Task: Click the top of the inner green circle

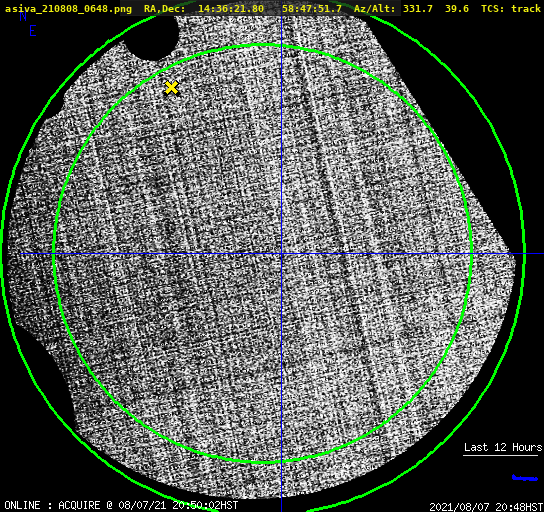Action: 262,45
